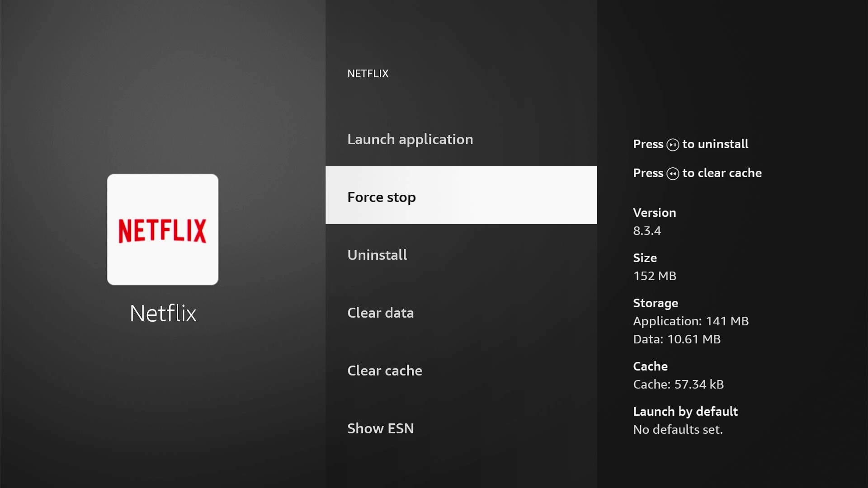Click Data: 10.61 MB storage line
The width and height of the screenshot is (868, 488).
(677, 339)
